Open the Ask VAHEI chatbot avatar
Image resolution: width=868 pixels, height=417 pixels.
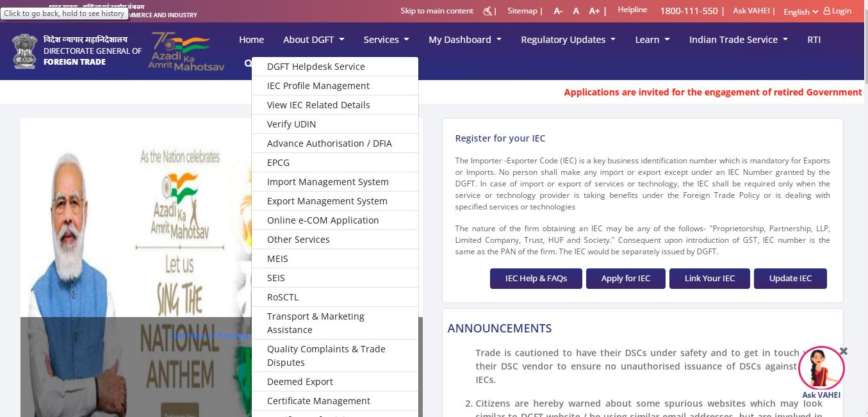pyautogui.click(x=821, y=368)
